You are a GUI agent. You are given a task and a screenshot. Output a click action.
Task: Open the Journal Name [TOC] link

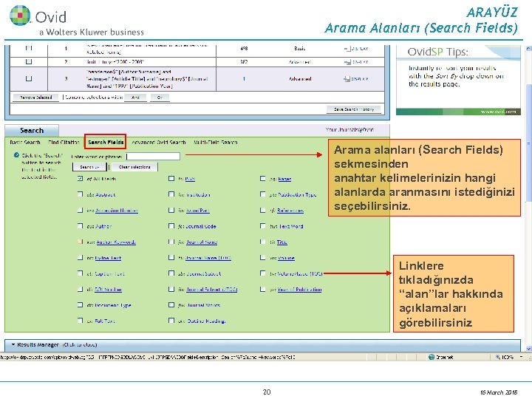208,258
